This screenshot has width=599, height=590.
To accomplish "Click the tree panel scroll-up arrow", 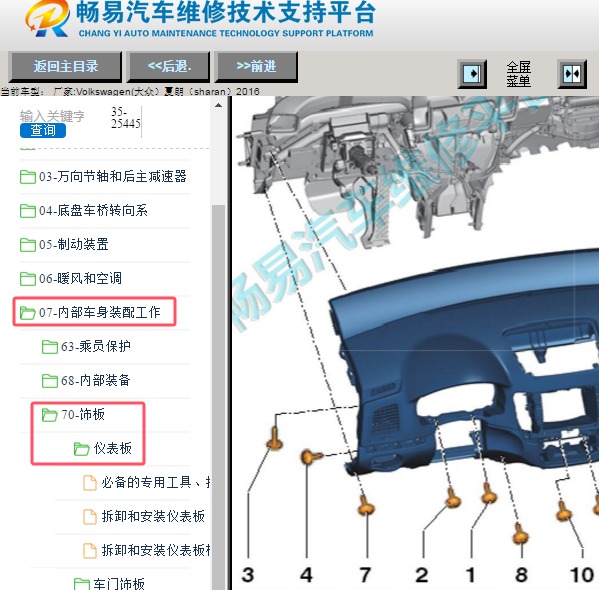I will (219, 105).
